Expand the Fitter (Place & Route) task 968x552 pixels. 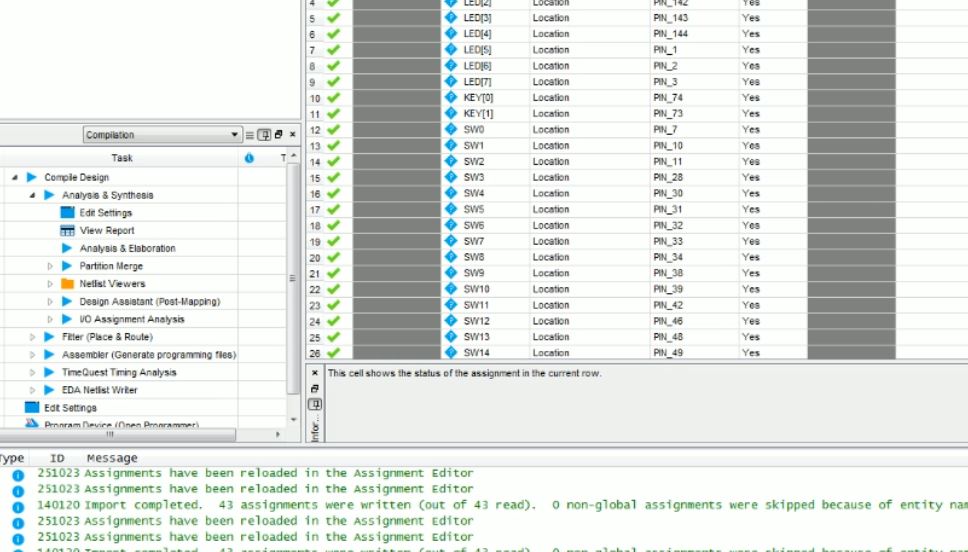click(32, 337)
